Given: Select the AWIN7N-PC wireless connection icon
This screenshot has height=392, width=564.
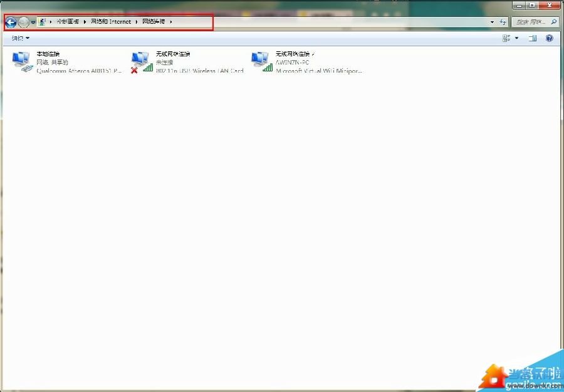Looking at the screenshot, I should [x=261, y=62].
